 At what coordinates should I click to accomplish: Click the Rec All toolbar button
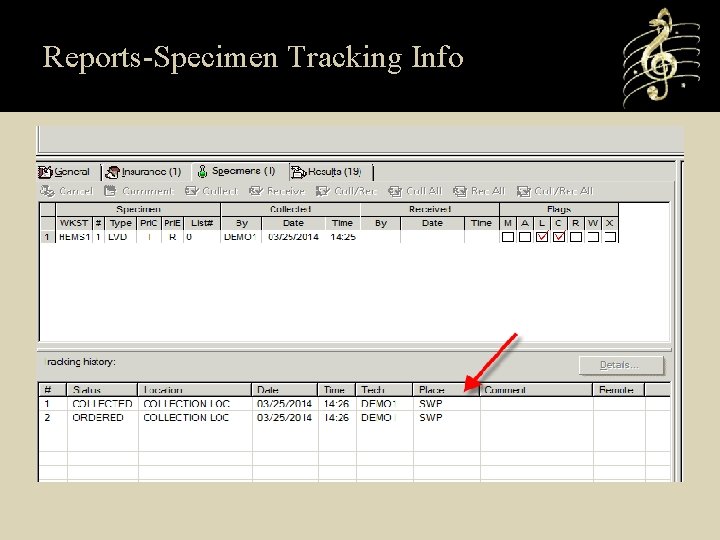(479, 191)
